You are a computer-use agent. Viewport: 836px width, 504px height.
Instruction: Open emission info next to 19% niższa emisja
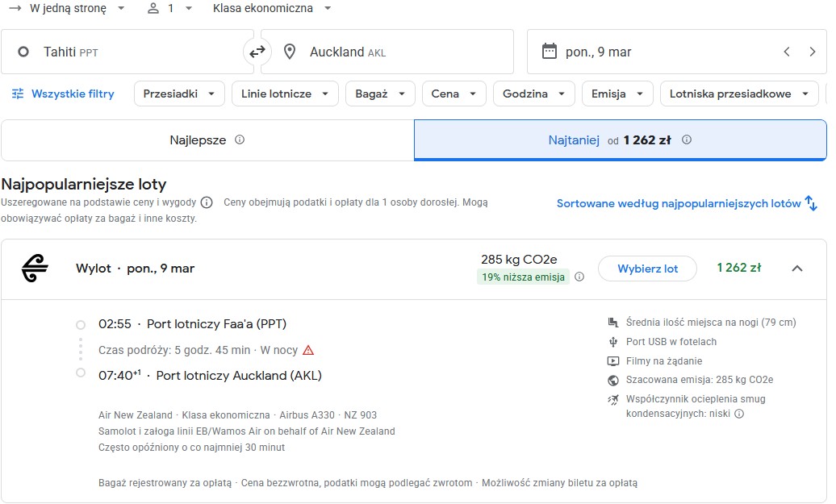point(579,277)
